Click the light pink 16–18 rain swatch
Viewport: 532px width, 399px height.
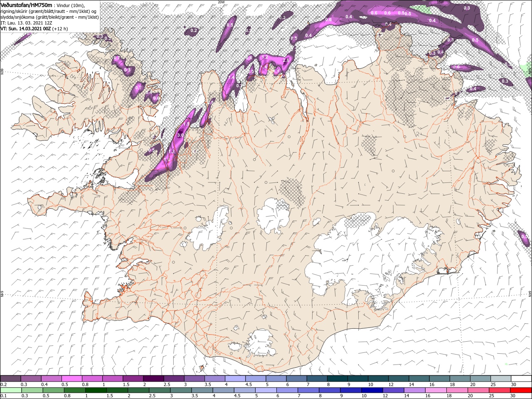pyautogui.click(x=436, y=390)
